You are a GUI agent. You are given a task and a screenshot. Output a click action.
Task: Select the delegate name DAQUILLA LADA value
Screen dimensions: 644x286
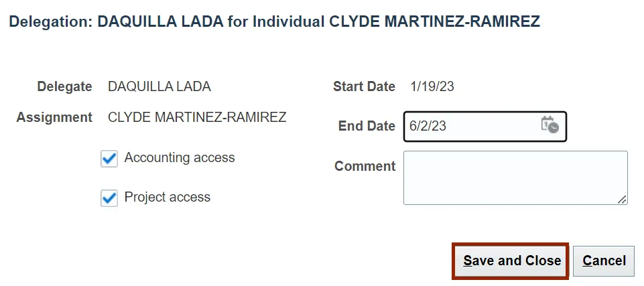159,86
